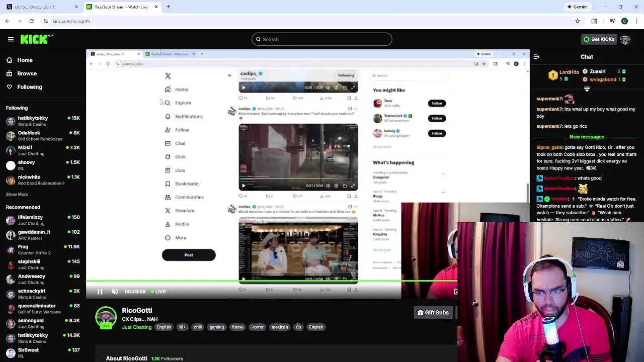Viewport: 644px width, 362px height.
Task: Click the address bar URL kick.com/ricogotti
Action: (71, 21)
